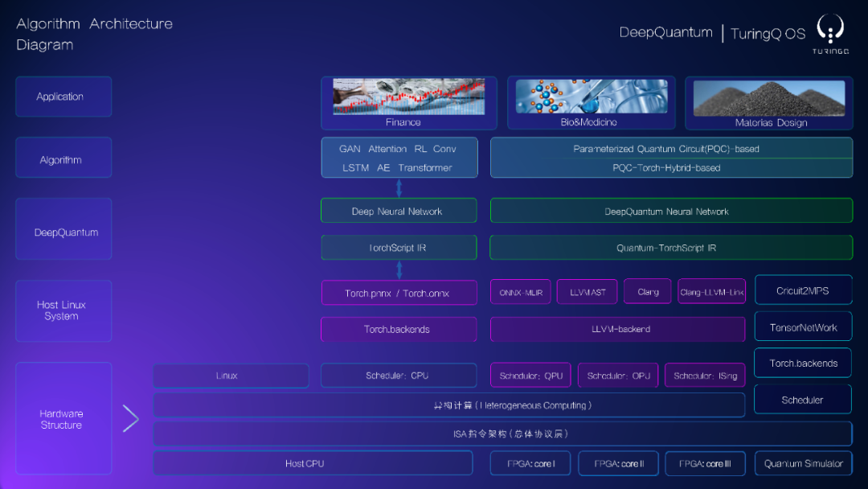Click the Deep Neural Network block
The height and width of the screenshot is (489, 868).
[399, 211]
